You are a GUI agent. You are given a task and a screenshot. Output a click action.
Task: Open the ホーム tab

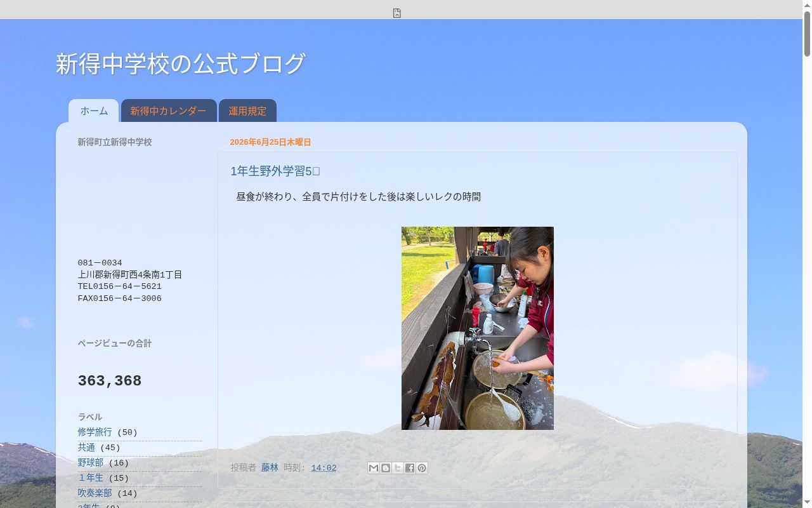tap(94, 110)
